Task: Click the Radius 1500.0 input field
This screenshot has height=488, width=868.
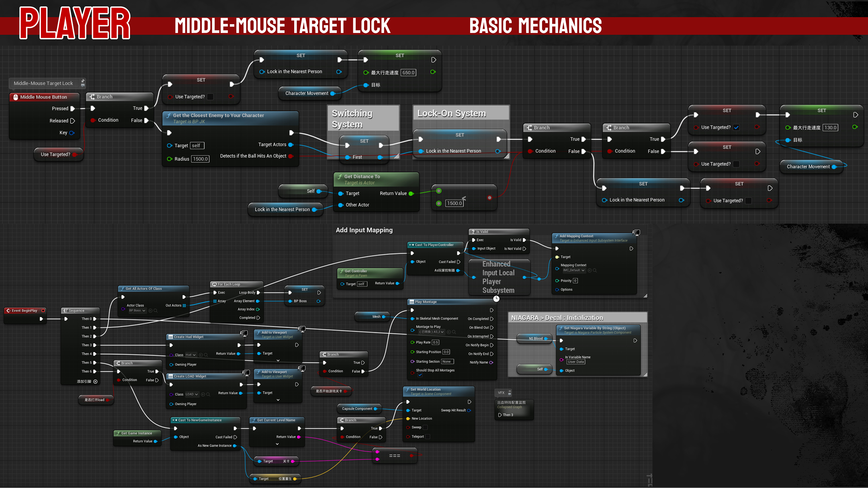Action: point(200,159)
